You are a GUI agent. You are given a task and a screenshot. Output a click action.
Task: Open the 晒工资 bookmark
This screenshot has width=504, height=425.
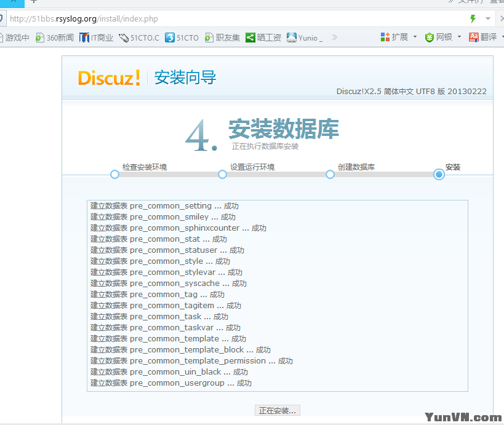263,38
